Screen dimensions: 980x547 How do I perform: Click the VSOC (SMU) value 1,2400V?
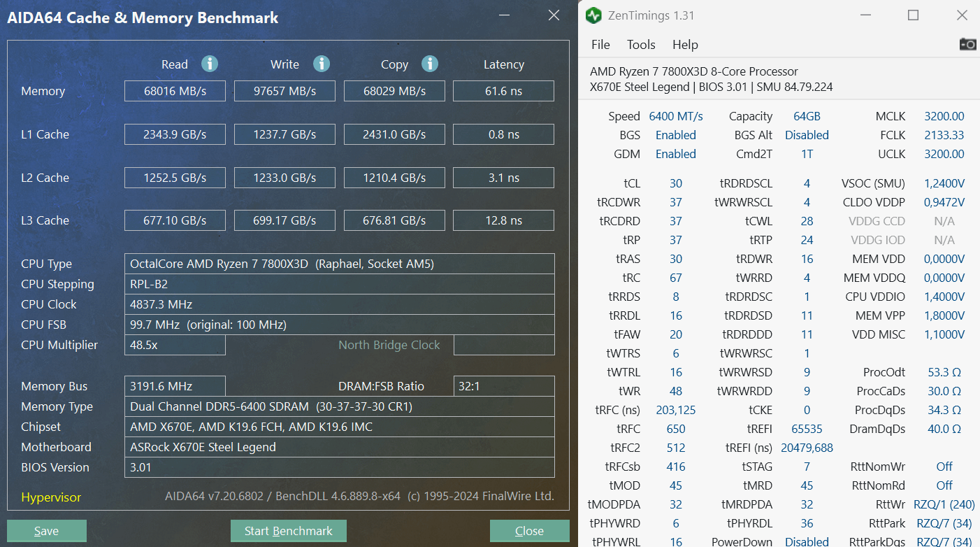pyautogui.click(x=944, y=183)
